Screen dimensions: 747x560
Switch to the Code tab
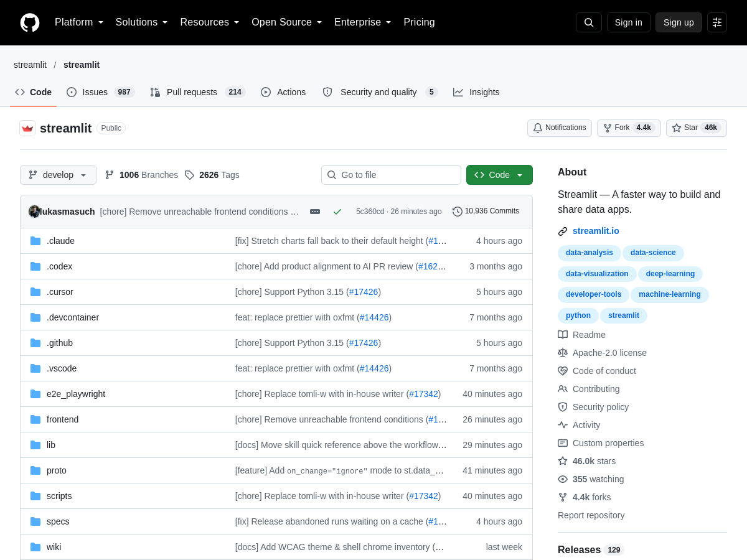[34, 92]
